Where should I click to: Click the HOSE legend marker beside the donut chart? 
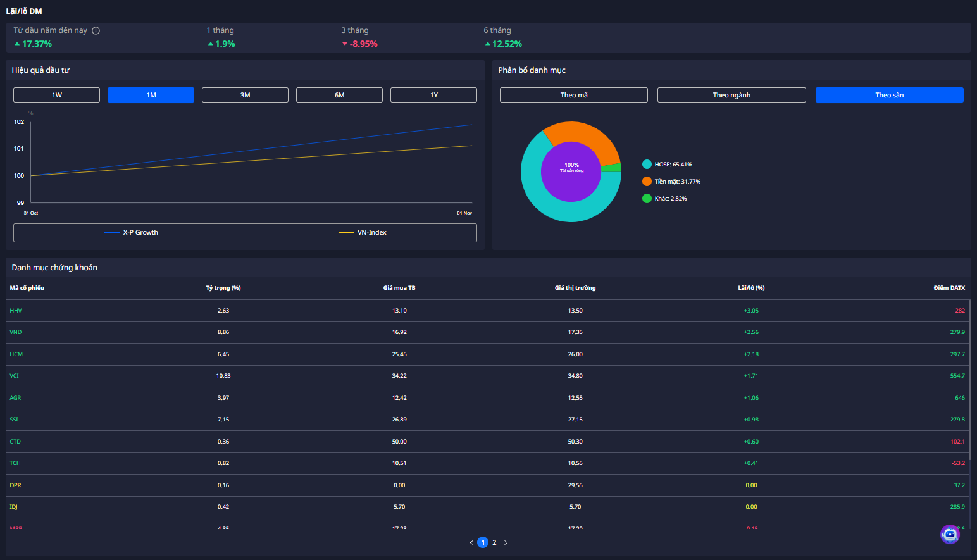(x=646, y=164)
